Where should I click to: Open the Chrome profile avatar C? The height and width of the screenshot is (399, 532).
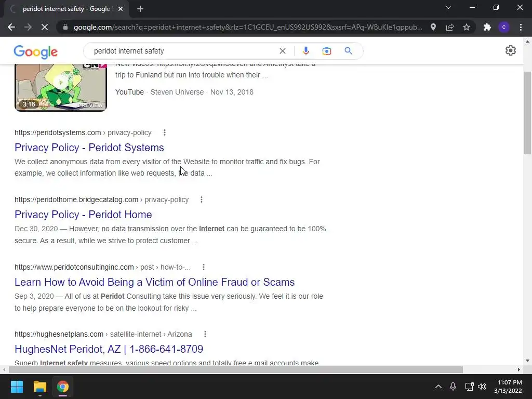pos(504,27)
